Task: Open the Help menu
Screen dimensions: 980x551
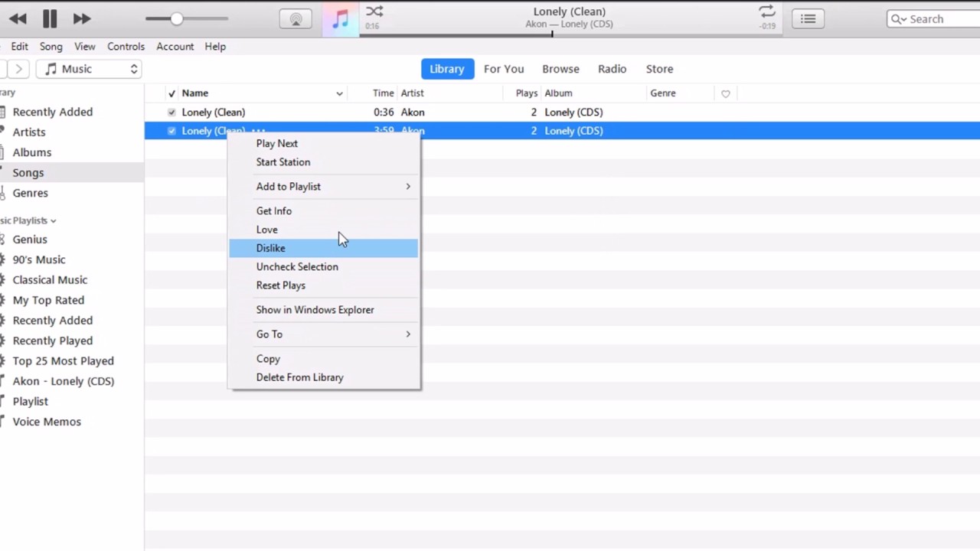Action: pos(215,47)
